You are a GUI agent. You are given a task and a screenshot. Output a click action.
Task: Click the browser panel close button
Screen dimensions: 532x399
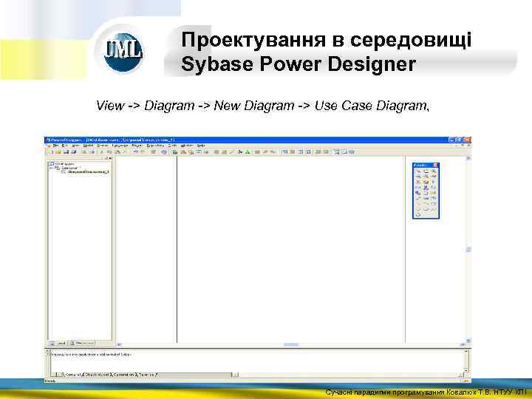109,158
